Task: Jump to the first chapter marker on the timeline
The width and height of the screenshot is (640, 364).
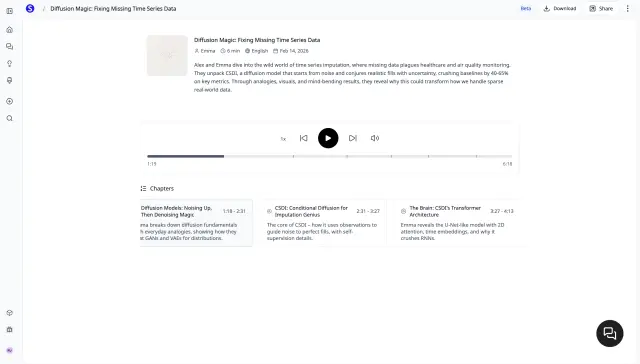Action: (x=293, y=156)
